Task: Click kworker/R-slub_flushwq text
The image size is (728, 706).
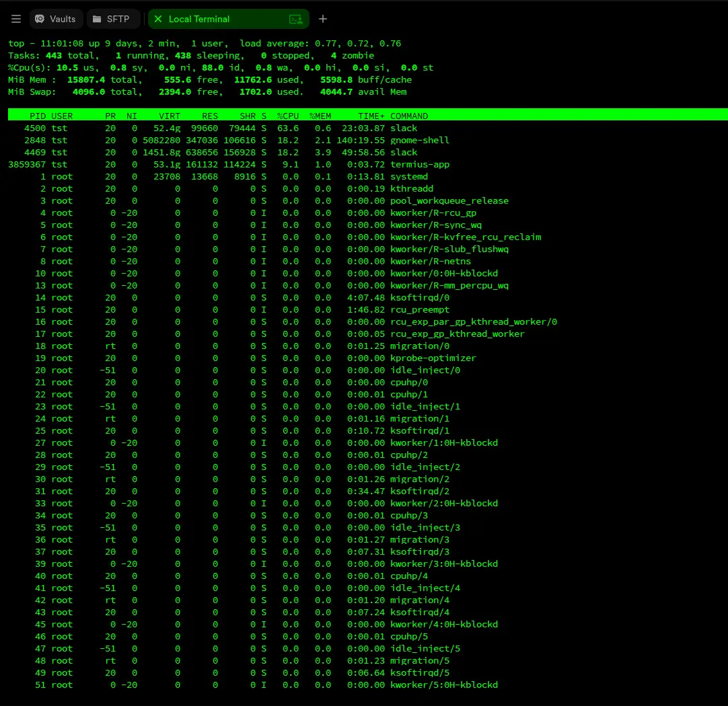Action: coord(449,249)
